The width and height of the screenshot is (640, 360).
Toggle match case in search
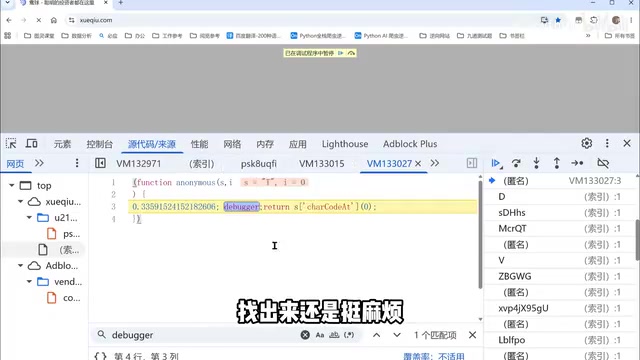coord(320,335)
